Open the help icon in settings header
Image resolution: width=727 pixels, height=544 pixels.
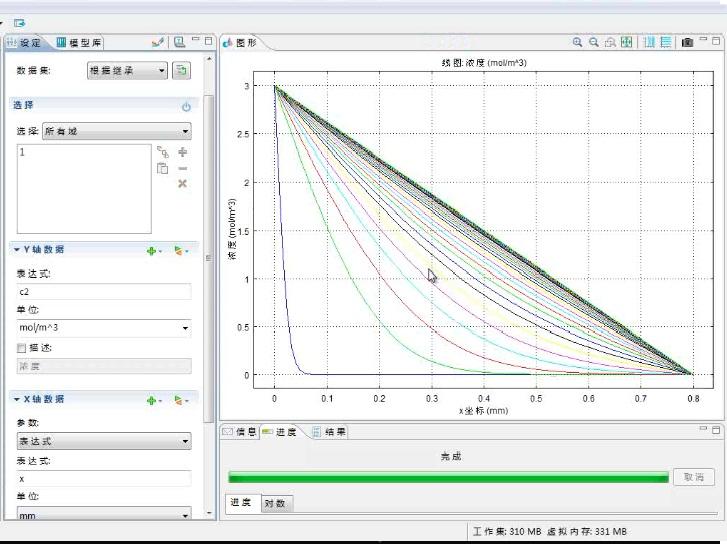(179, 42)
